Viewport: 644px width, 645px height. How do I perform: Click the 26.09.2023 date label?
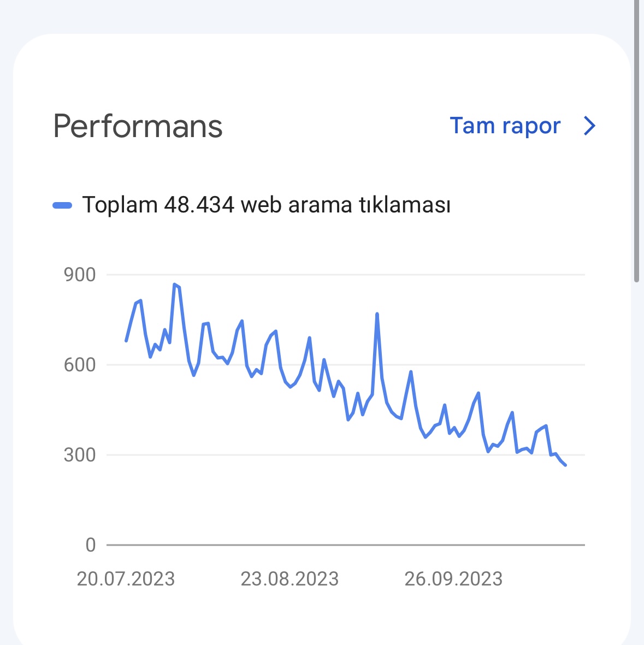[453, 579]
